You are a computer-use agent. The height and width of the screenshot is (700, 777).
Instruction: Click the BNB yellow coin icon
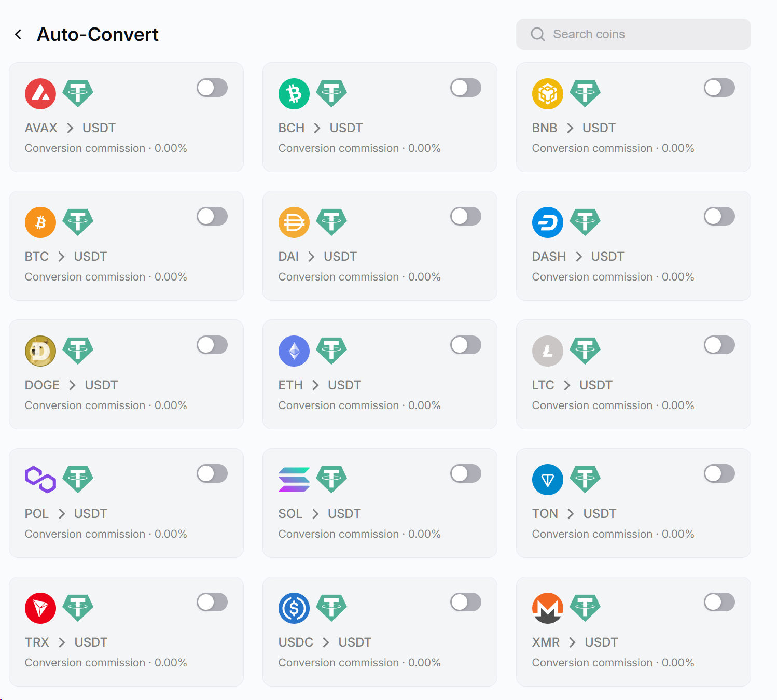tap(548, 94)
